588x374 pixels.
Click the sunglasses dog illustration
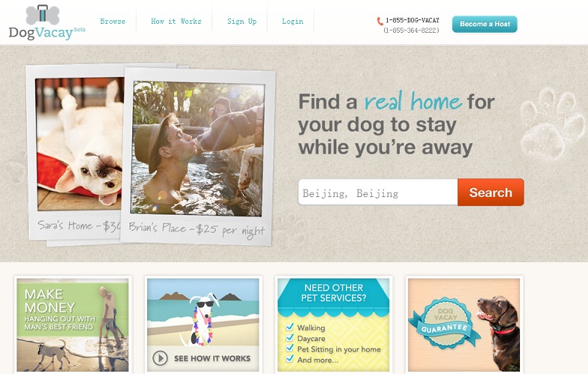[203, 320]
